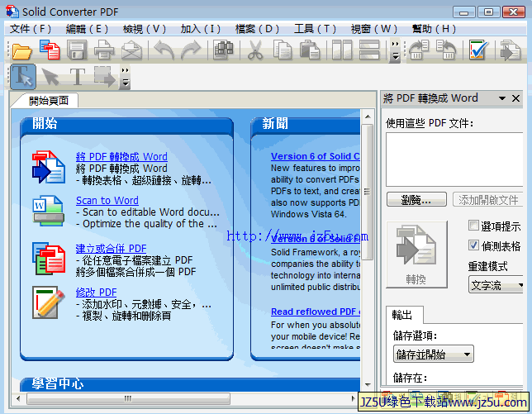Toggle the 選項提示 checkbox
The width and height of the screenshot is (532, 414).
pos(473,225)
